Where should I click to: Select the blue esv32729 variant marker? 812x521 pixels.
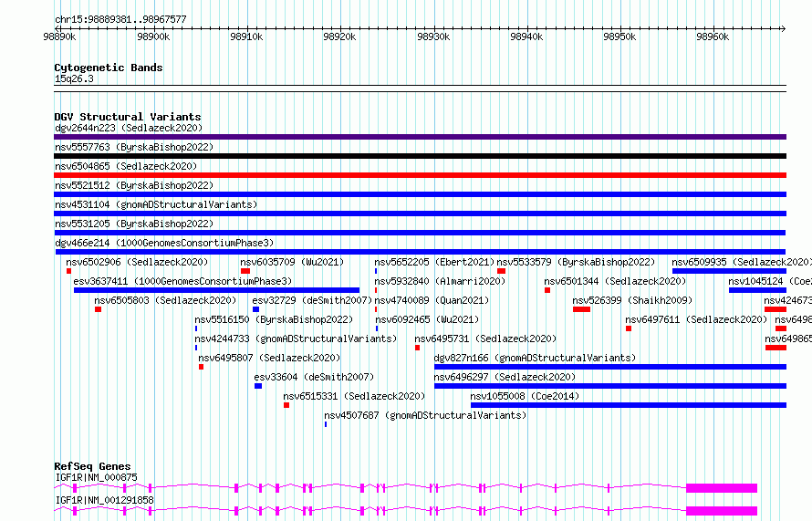point(255,309)
